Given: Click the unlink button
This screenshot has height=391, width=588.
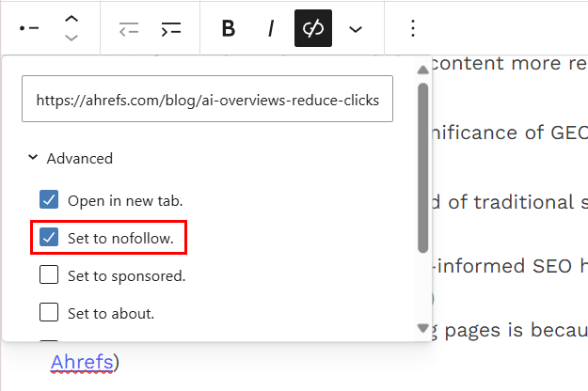Looking at the screenshot, I should [313, 28].
